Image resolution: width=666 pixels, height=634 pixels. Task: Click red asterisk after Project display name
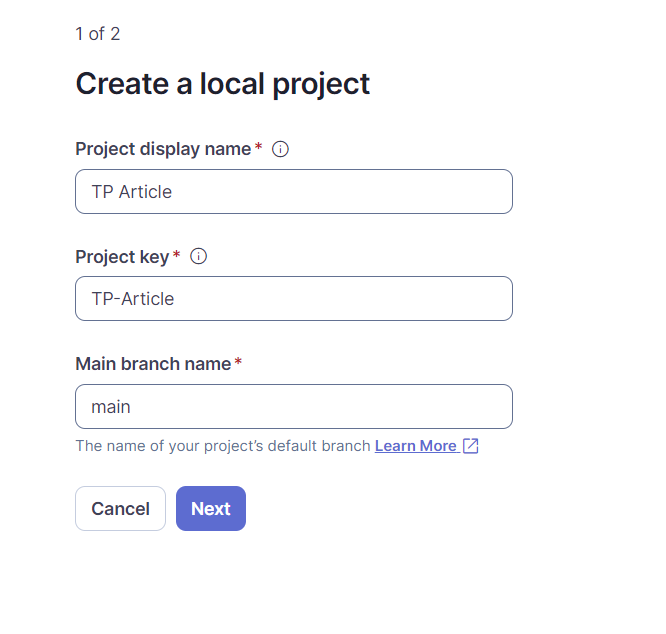coord(259,148)
